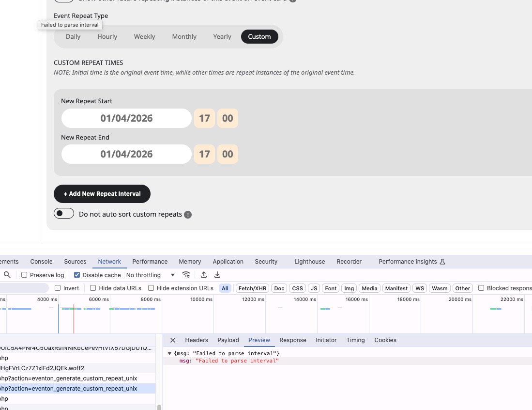Click the import HAR upload icon
The width and height of the screenshot is (532, 410).
pos(204,275)
